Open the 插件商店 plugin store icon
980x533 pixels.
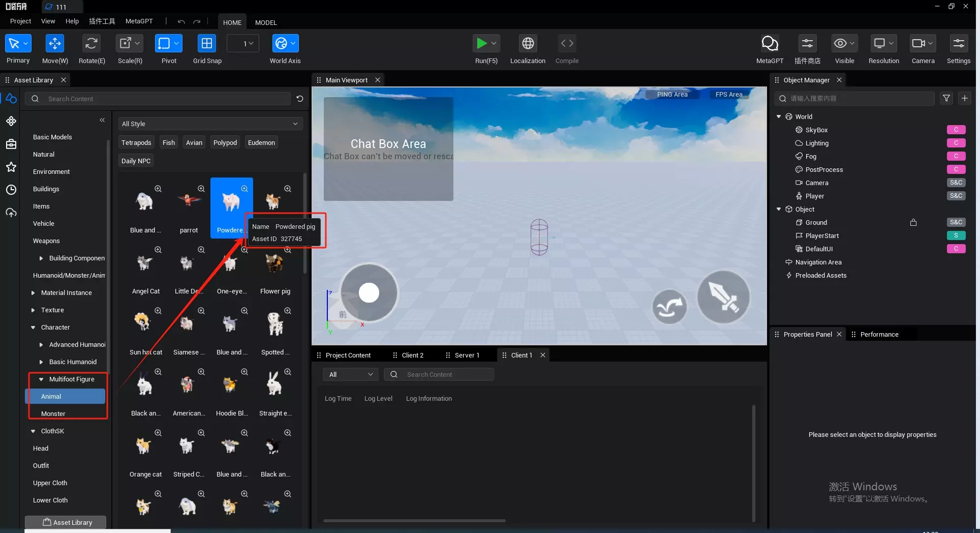click(x=807, y=44)
